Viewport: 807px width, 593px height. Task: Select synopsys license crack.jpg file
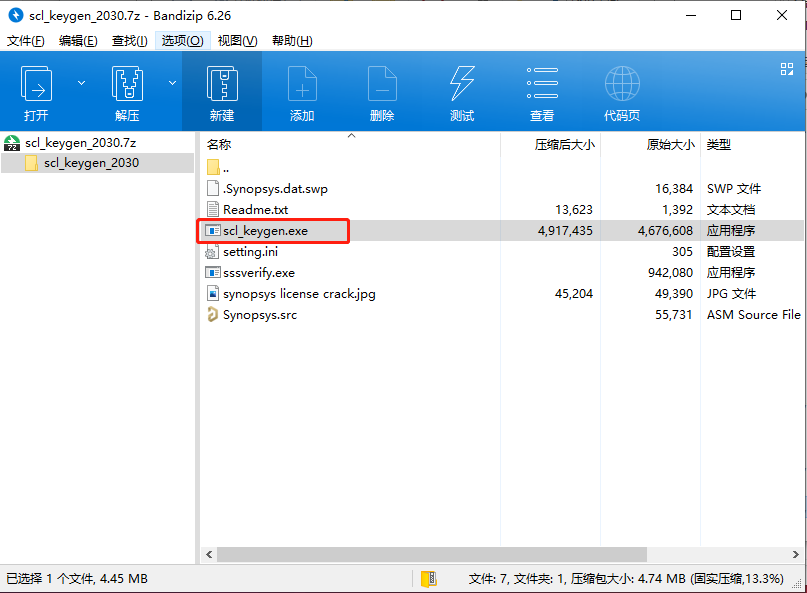pos(299,294)
